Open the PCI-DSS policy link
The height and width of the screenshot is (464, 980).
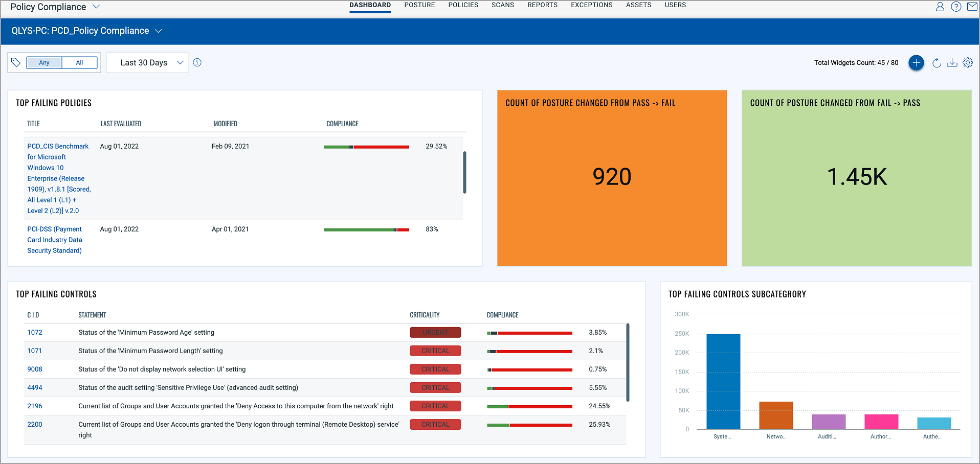pyautogui.click(x=54, y=240)
